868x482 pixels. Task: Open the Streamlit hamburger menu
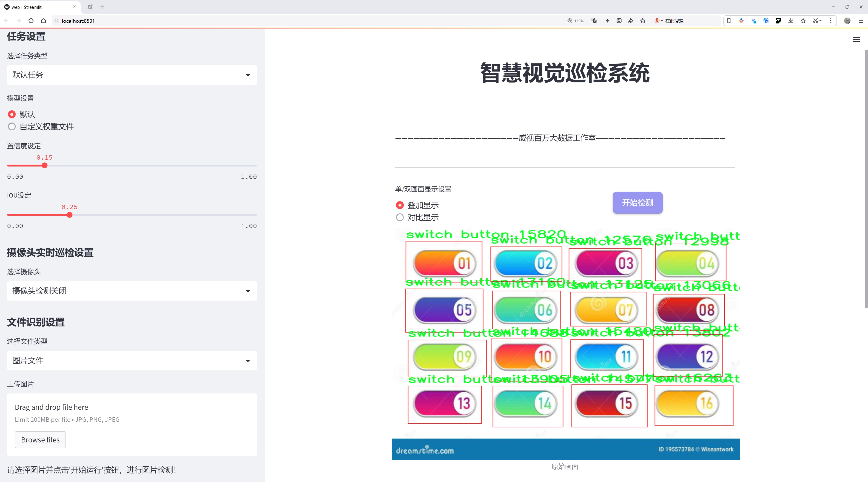coord(856,40)
